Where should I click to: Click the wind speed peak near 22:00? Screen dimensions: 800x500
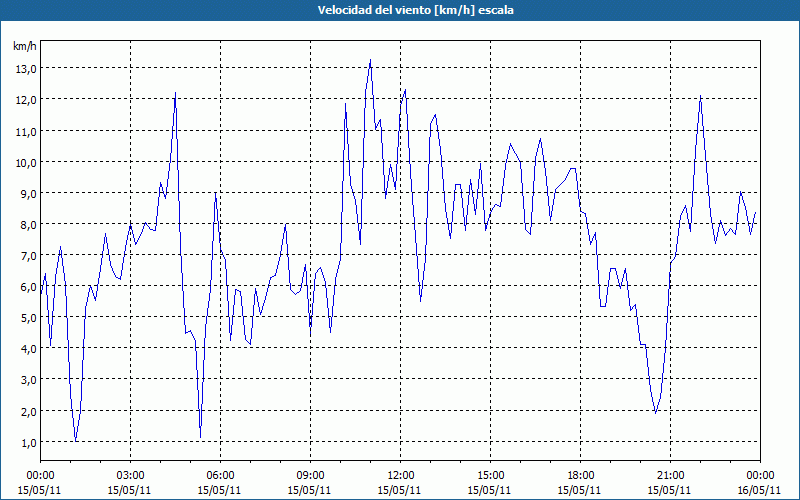coord(701,96)
